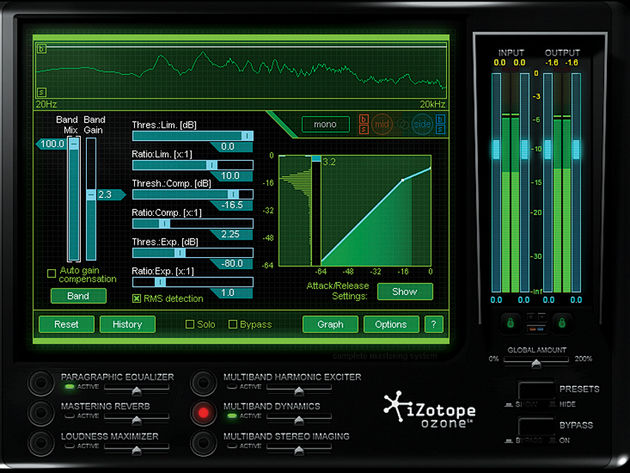Tick the Bypass checkbox in green panel
Image resolution: width=630 pixels, height=473 pixels.
coord(233,324)
